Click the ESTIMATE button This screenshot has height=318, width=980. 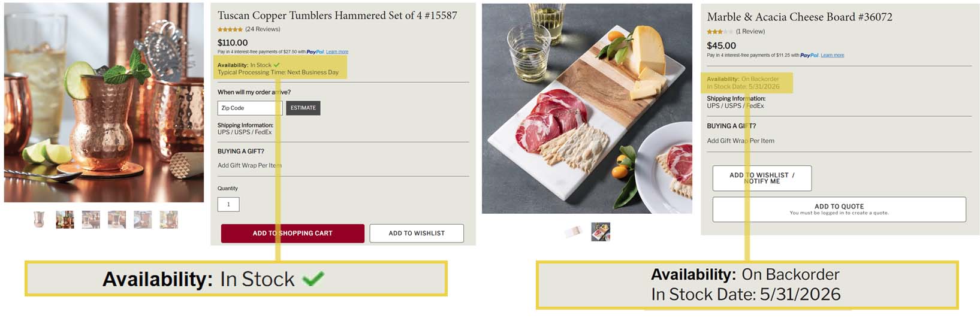click(x=303, y=108)
